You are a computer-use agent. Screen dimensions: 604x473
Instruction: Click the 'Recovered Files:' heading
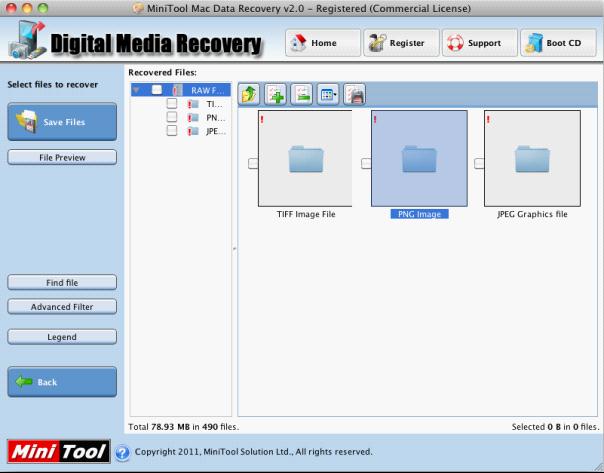[x=162, y=72]
